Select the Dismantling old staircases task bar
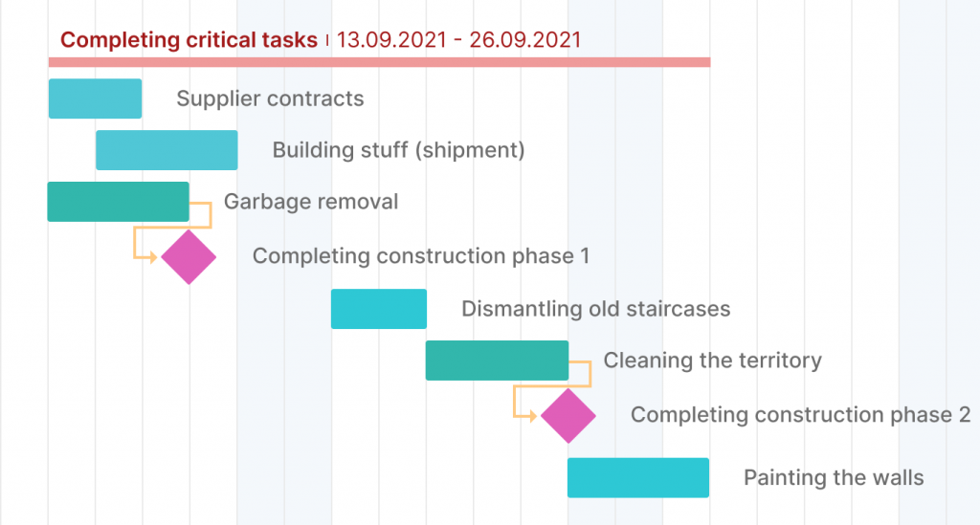The image size is (980, 525). 378,309
